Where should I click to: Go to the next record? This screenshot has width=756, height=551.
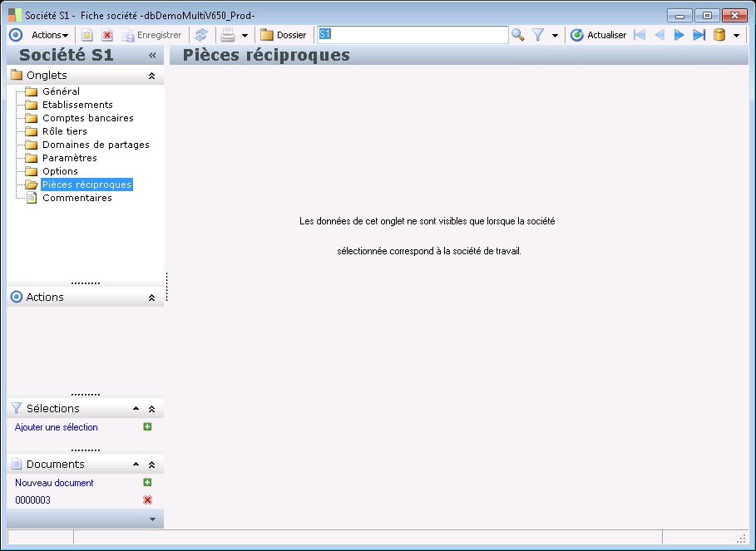(x=679, y=35)
